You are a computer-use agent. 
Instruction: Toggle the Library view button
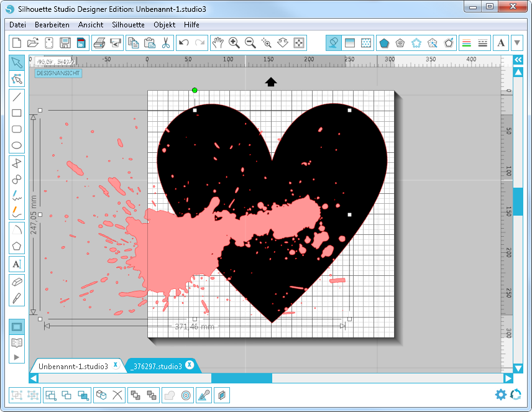pyautogui.click(x=17, y=342)
